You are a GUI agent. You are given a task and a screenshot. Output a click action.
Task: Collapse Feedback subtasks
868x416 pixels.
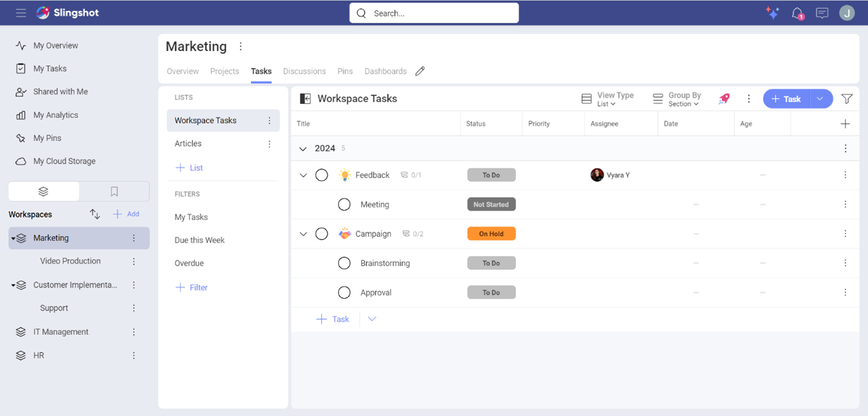(303, 175)
